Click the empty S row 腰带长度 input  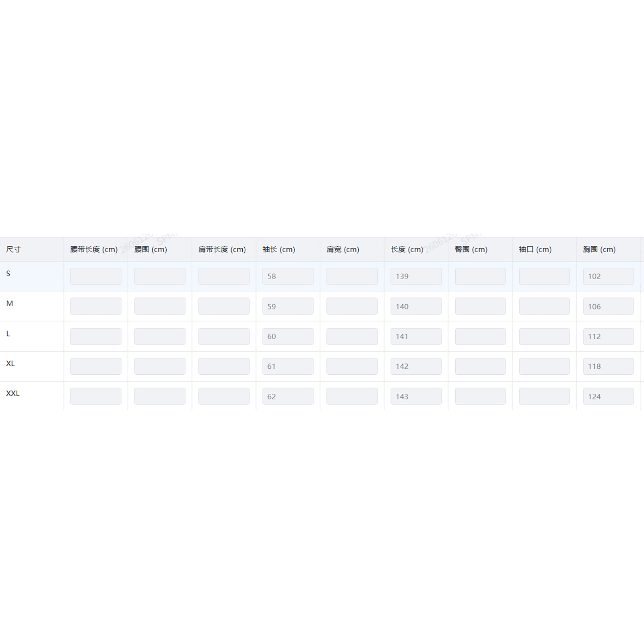[x=96, y=276]
